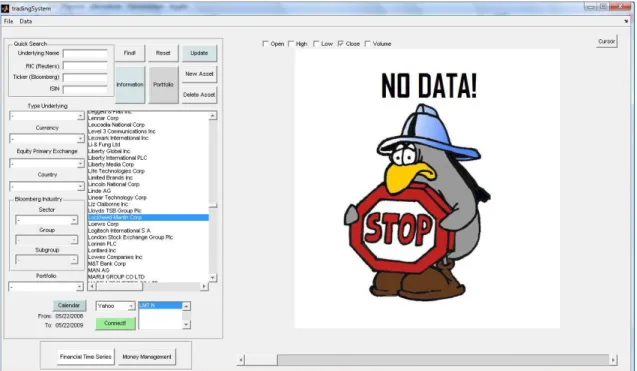Click the ticker box scroll up arrow
Image resolution: width=637 pixels, height=371 pixels.
coord(186,306)
